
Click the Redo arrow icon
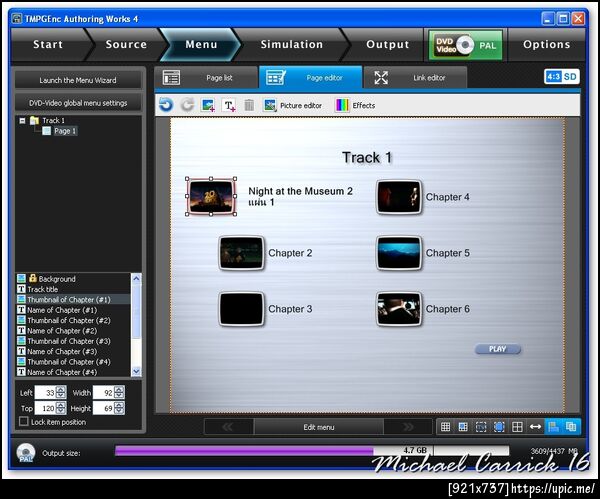click(187, 105)
